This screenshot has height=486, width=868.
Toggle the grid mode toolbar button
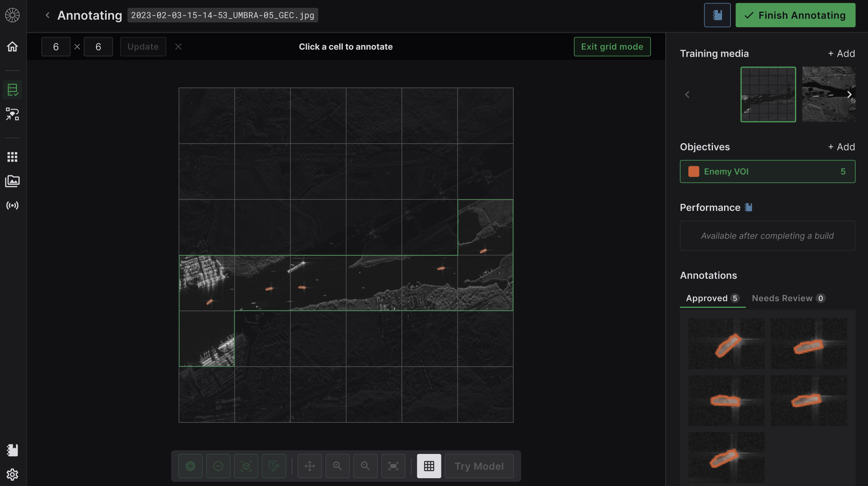coord(429,466)
